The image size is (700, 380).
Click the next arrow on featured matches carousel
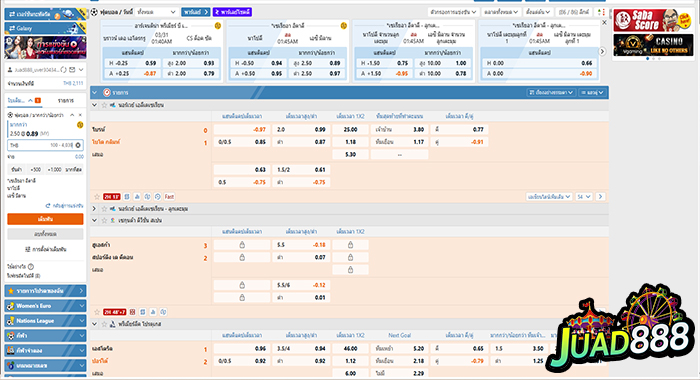click(x=602, y=52)
